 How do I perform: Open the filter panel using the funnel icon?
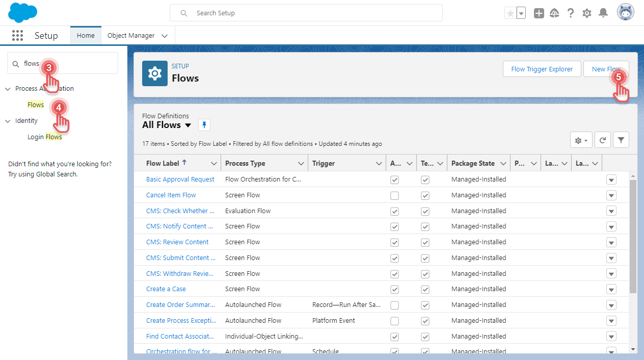tap(621, 140)
